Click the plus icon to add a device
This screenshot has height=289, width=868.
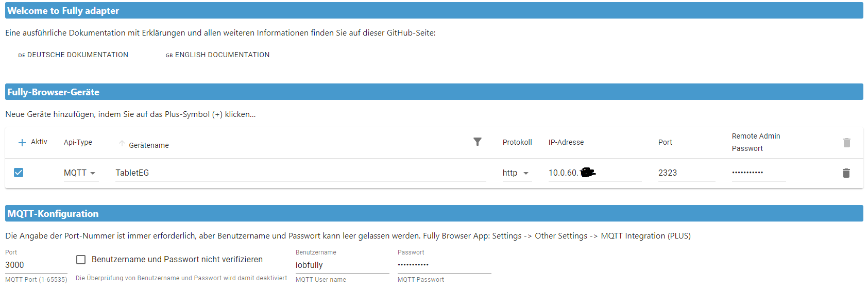pos(22,143)
